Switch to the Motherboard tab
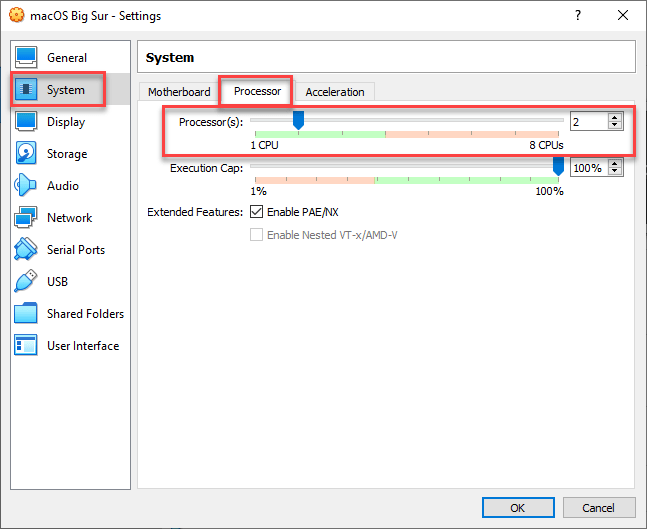 [x=179, y=92]
